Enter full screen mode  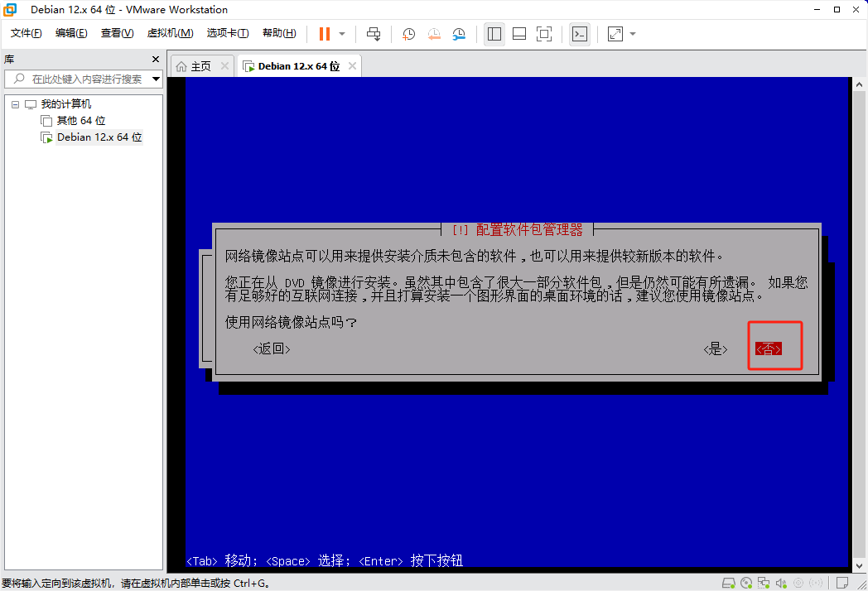point(544,34)
